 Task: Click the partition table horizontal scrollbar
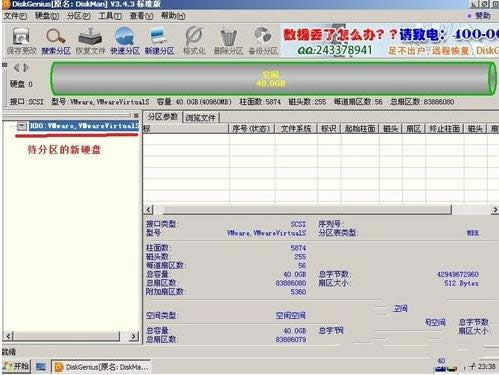click(321, 210)
